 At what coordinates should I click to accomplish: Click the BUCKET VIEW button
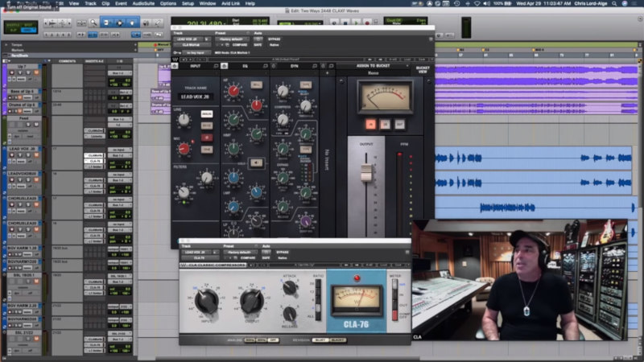423,70
